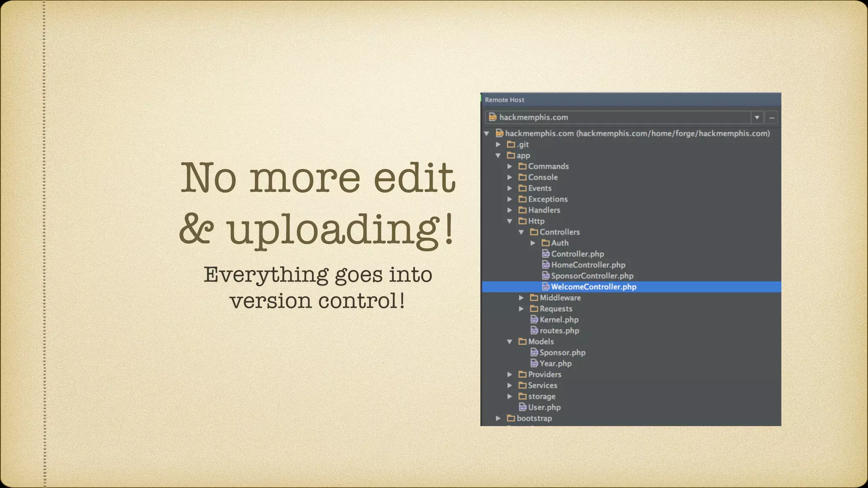Collapse the hackmemphis.com root node
Viewport: 868px width, 488px height.
[x=487, y=133]
